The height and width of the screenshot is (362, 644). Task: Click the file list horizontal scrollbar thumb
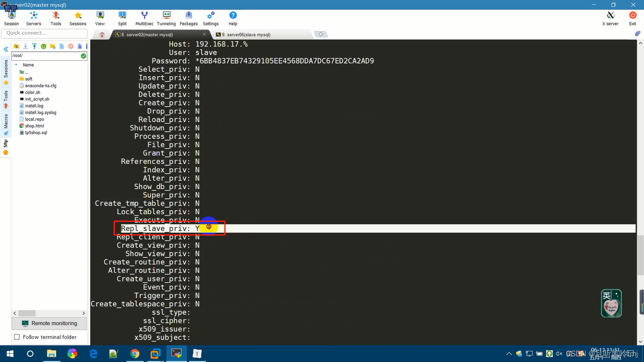27,313
